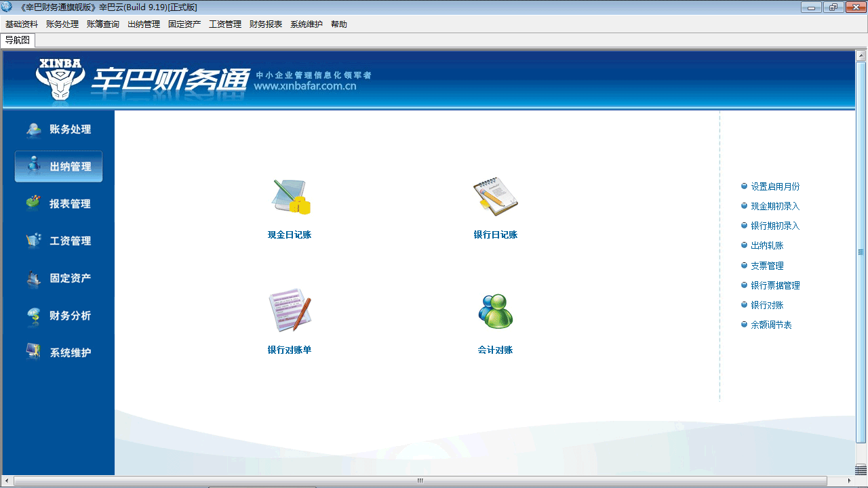Click the vertical scrollbar thumb

861,252
